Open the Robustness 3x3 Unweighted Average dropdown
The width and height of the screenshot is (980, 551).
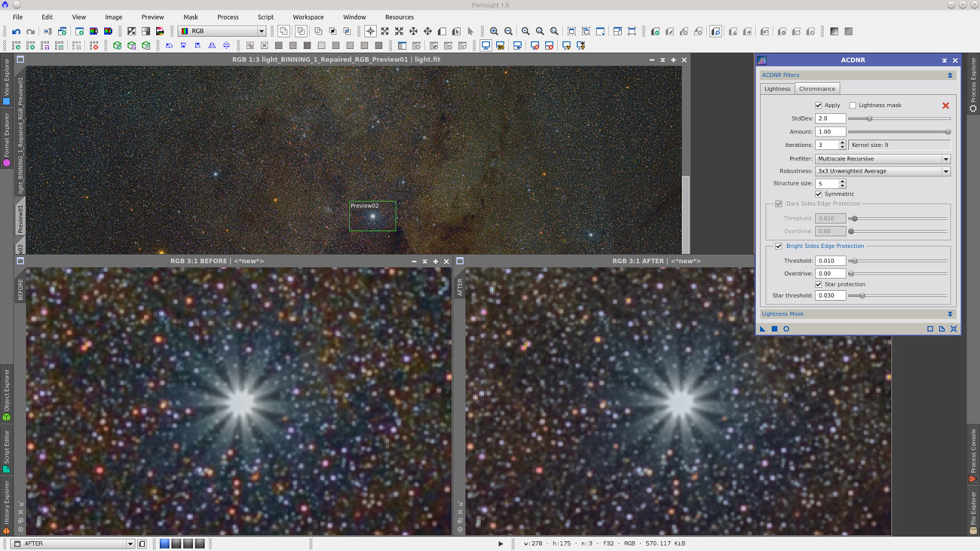pyautogui.click(x=883, y=171)
